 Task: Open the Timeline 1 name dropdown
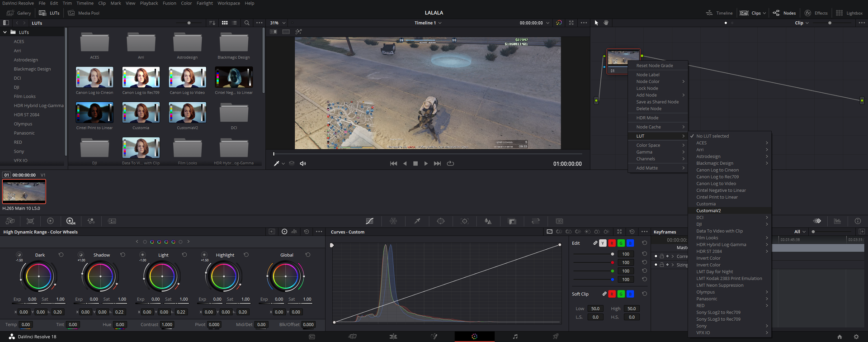(x=428, y=23)
